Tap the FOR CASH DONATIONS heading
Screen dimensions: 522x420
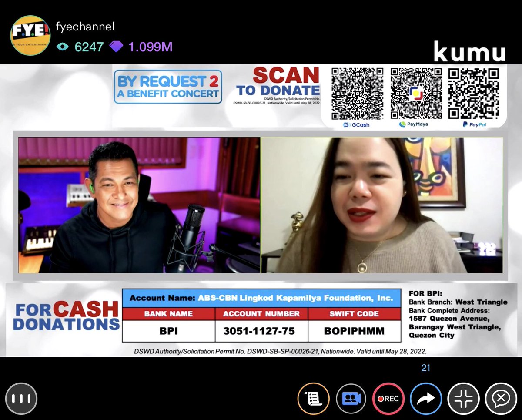pos(67,316)
